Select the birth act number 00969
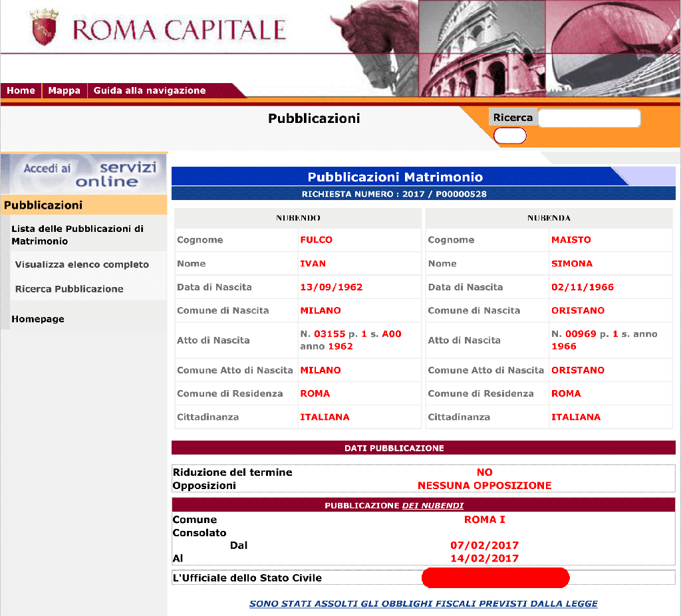Viewport: 681px width, 616px height. pyautogui.click(x=581, y=334)
